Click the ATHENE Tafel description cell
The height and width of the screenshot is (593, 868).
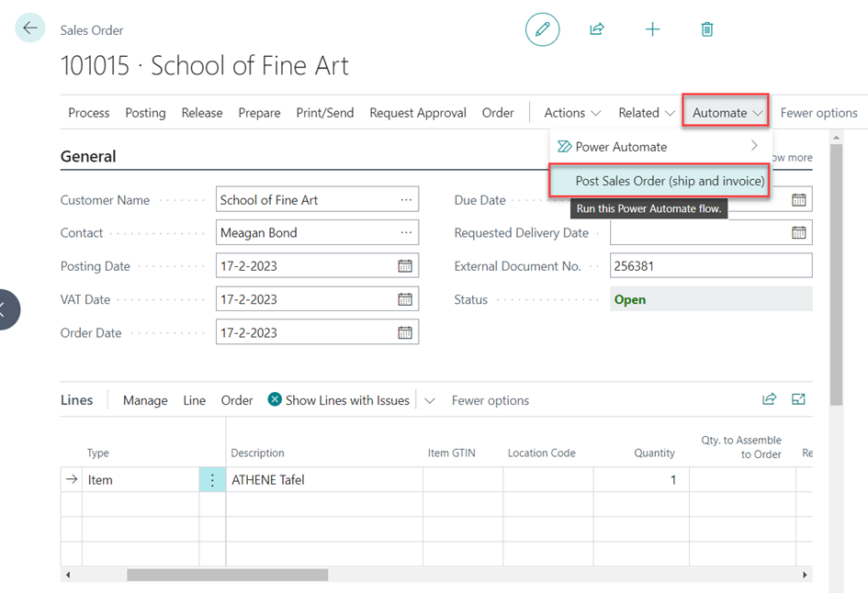point(324,479)
